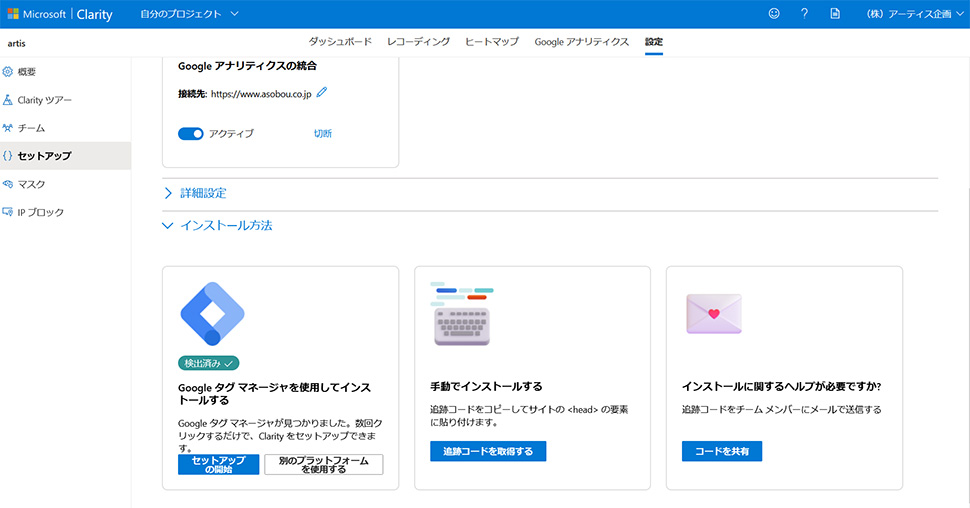Click the IP ブロック icon
The height and width of the screenshot is (508, 970).
point(7,212)
